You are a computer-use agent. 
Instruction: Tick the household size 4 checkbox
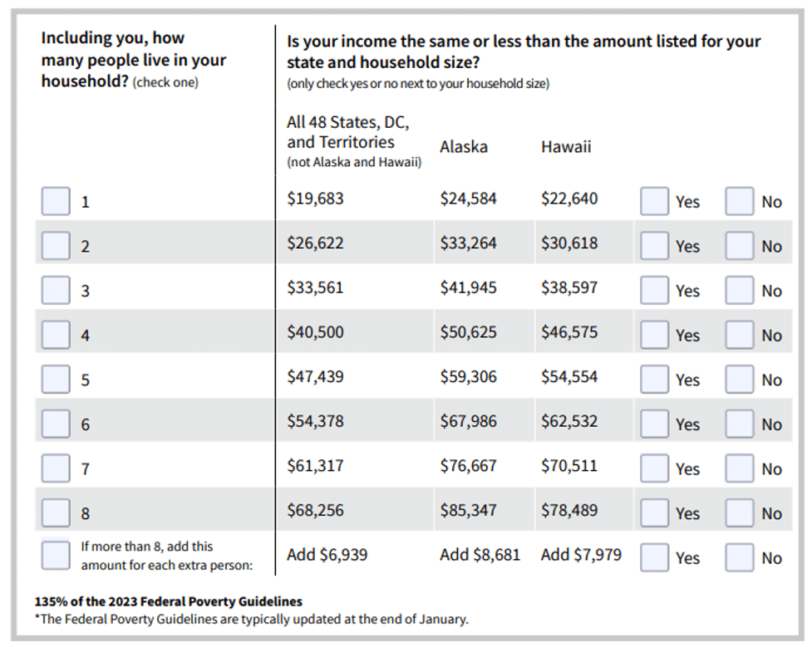click(56, 335)
